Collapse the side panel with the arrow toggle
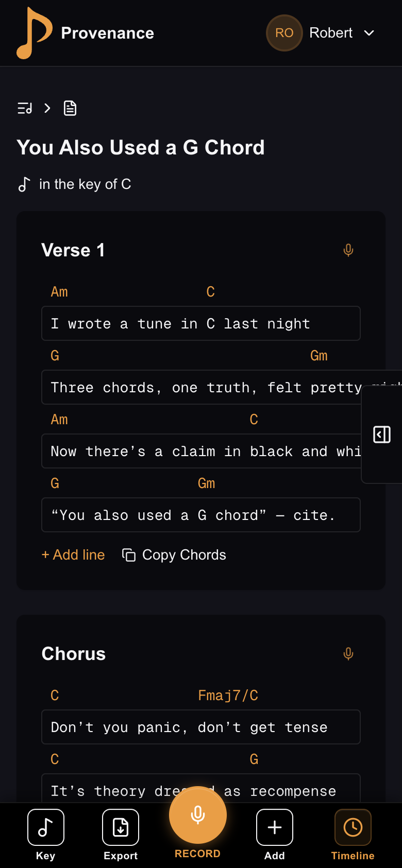This screenshot has height=868, width=402. point(381,435)
